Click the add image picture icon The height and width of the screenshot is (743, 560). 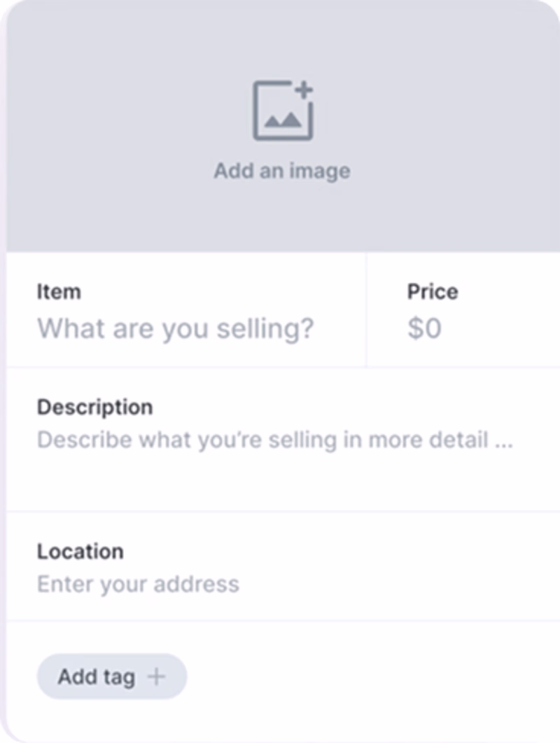click(x=283, y=111)
